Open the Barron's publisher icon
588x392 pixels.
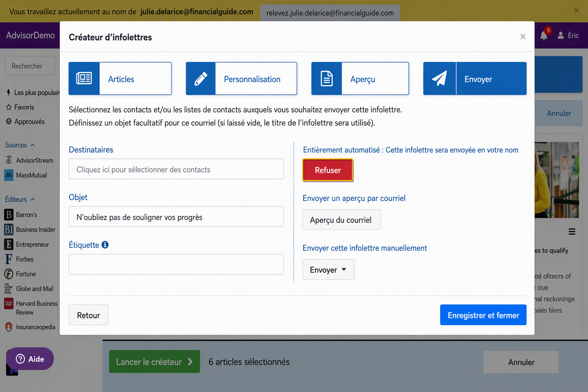click(9, 215)
